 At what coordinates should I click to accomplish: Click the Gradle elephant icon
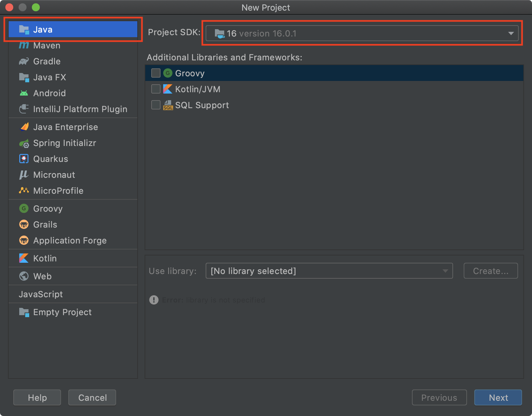(24, 61)
